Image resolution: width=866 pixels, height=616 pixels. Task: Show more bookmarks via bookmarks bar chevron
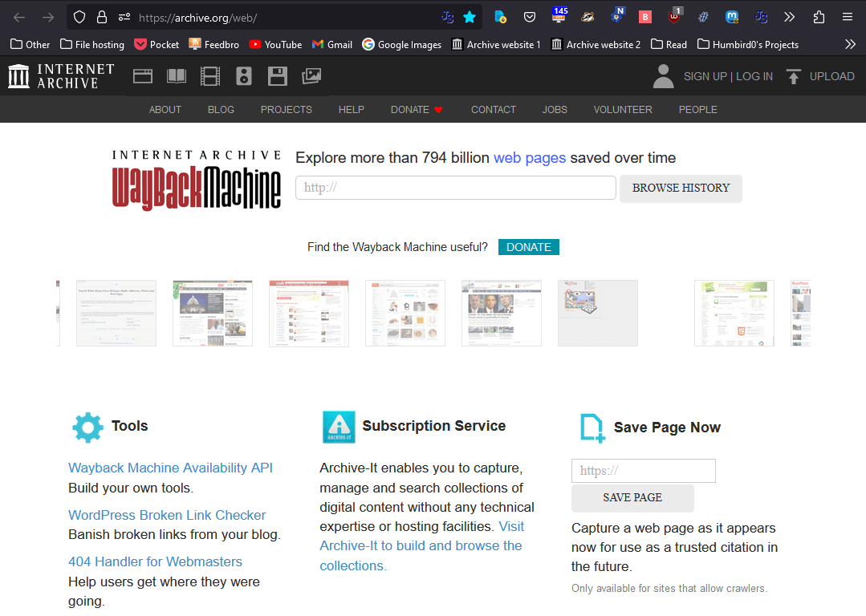[850, 44]
